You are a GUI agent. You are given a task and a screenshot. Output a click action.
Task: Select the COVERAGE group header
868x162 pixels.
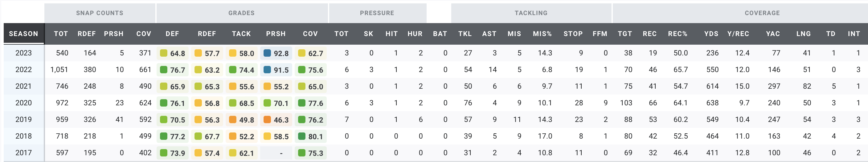[762, 13]
